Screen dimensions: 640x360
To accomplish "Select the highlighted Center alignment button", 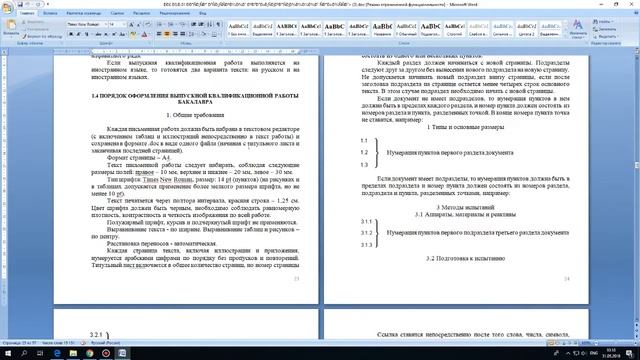I will click(167, 34).
